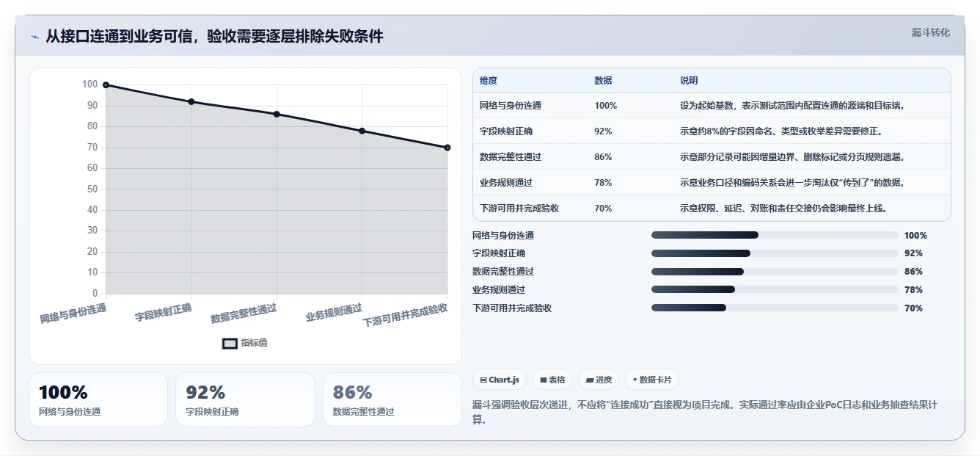Click x-axis label 业务规则通过 under chart
Image resolution: width=980 pixels, height=456 pixels.
pyautogui.click(x=334, y=314)
